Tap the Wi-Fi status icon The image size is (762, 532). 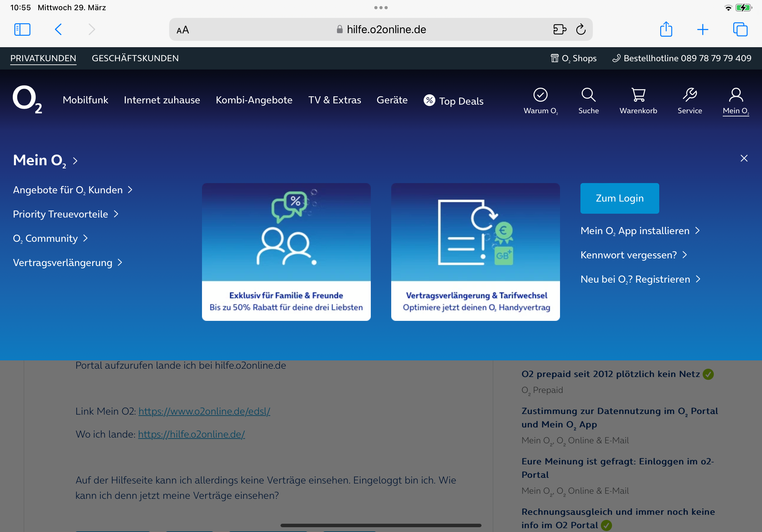click(x=728, y=8)
